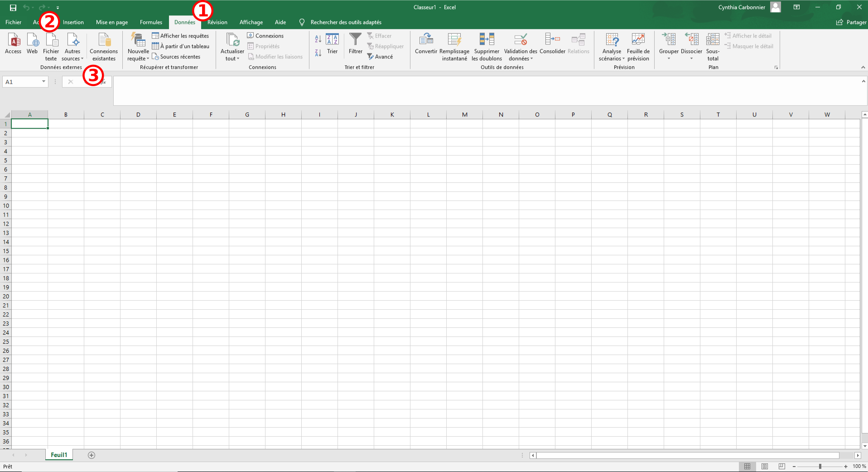Click the Sous-total button

click(x=713, y=46)
